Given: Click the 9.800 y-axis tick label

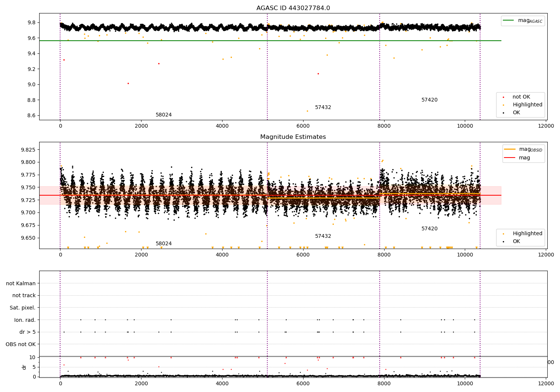Looking at the screenshot, I should click(x=28, y=162).
